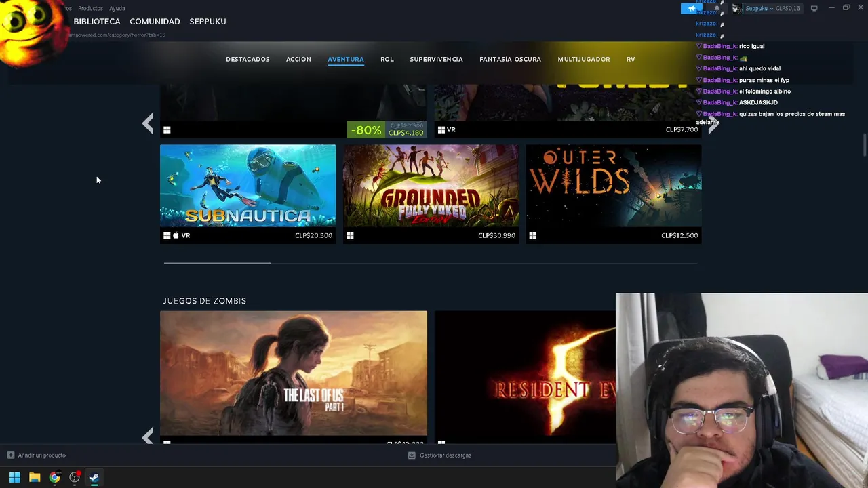
Task: Click chat message 'puras minas el fyp'
Action: click(x=764, y=80)
